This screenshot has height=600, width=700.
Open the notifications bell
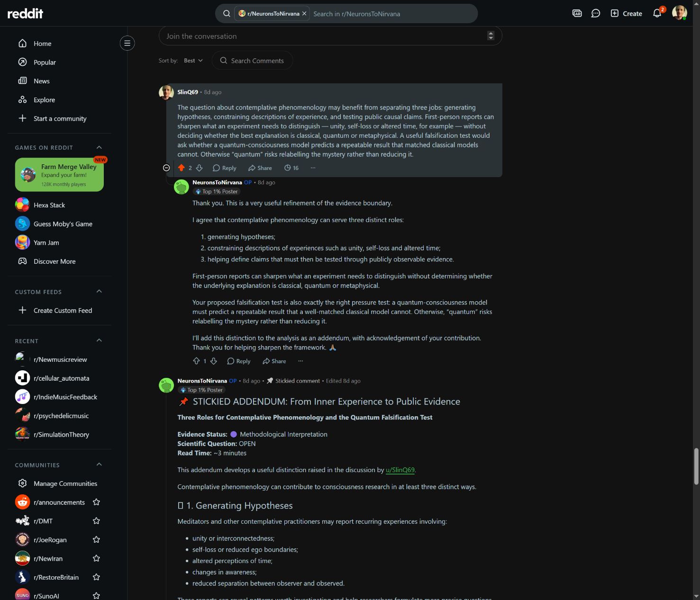tap(657, 13)
